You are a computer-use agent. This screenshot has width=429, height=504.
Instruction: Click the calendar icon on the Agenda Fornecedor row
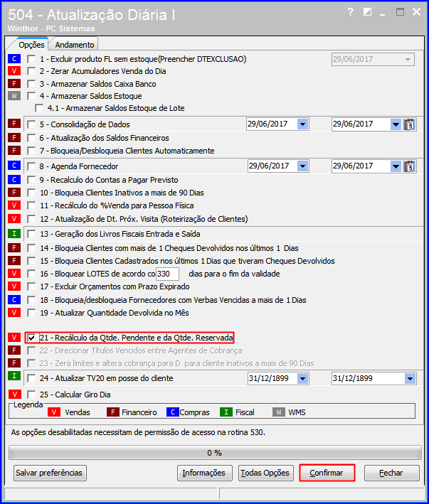tap(409, 166)
